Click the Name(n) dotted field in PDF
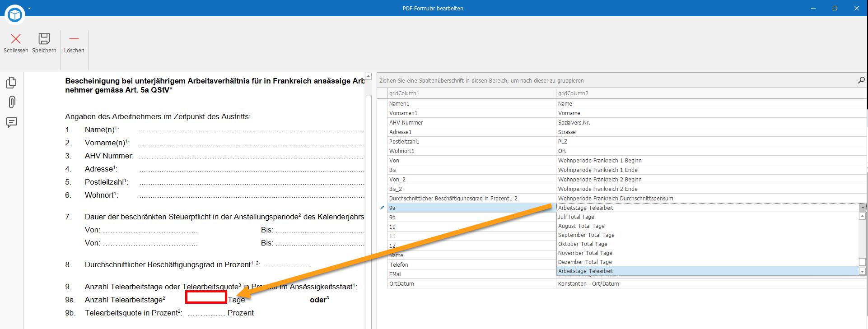 click(252, 130)
